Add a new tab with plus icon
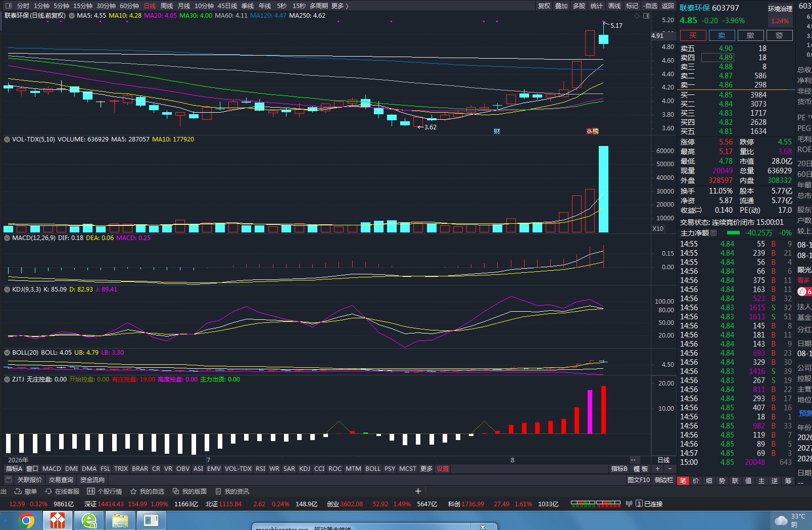The image size is (812, 530). 418,491
